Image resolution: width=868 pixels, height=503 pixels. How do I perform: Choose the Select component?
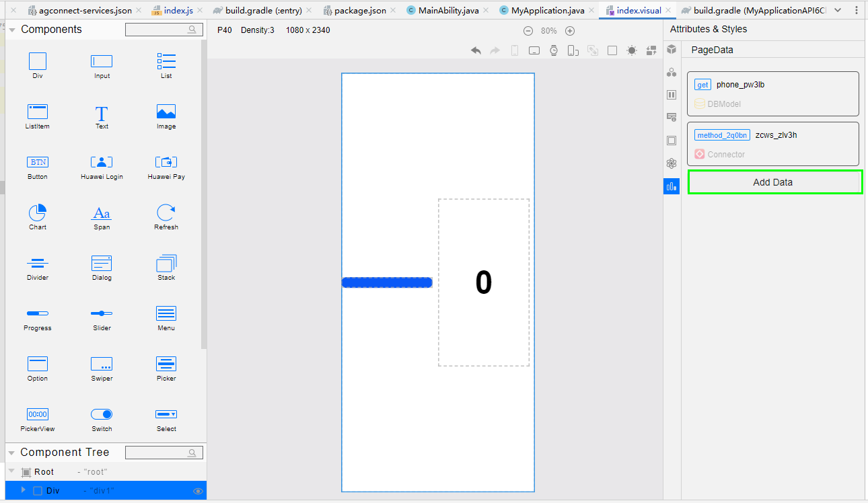coord(166,419)
